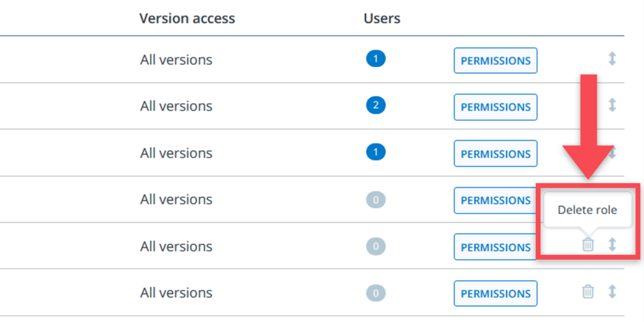Image resolution: width=644 pixels, height=322 pixels.
Task: Click the trash icon in the last row
Action: [x=587, y=291]
